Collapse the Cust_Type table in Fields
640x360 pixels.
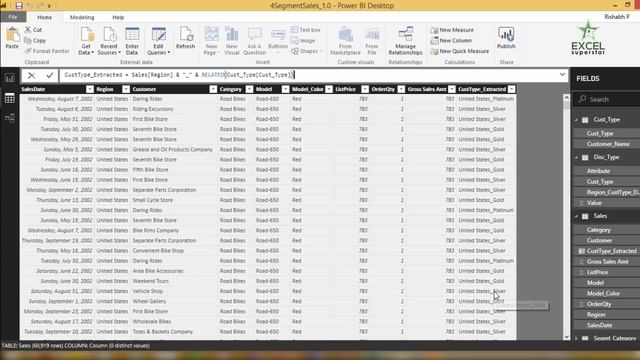click(x=577, y=120)
